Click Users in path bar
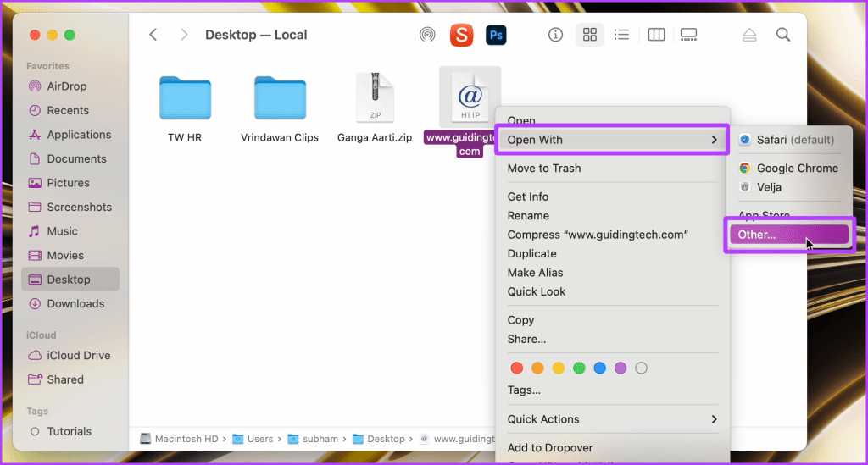The width and height of the screenshot is (868, 465). (x=253, y=439)
